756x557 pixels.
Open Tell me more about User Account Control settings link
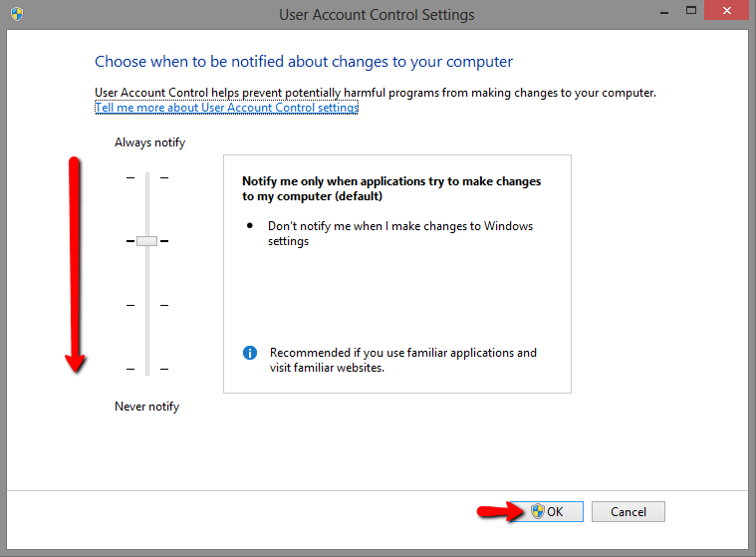pos(227,107)
